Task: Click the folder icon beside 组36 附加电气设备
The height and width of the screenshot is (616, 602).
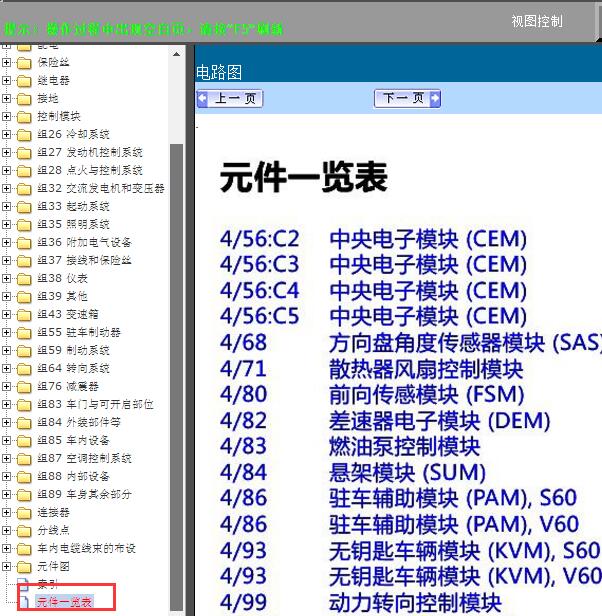Action: coord(24,243)
